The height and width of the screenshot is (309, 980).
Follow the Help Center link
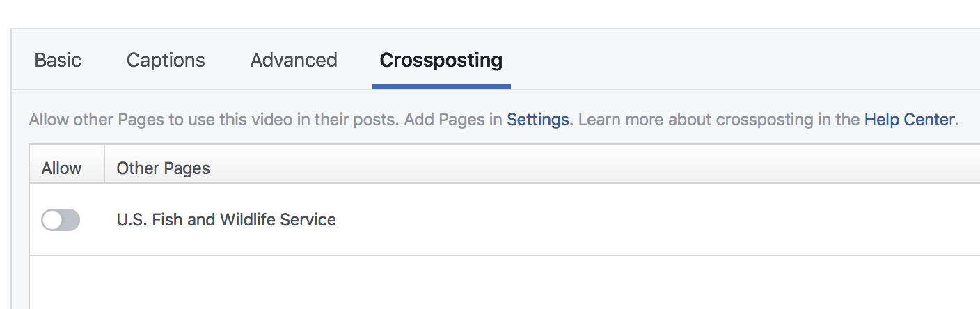pos(909,120)
